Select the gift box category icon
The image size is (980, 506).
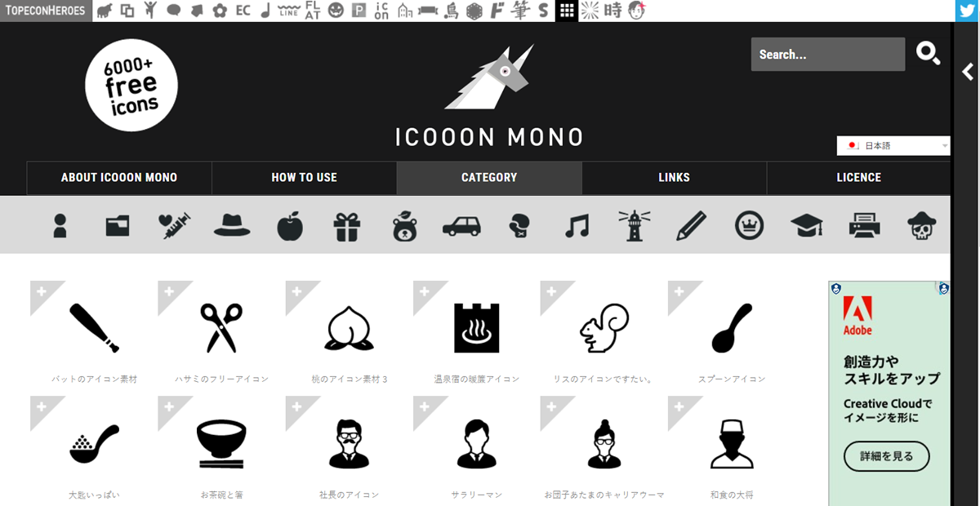[347, 226]
